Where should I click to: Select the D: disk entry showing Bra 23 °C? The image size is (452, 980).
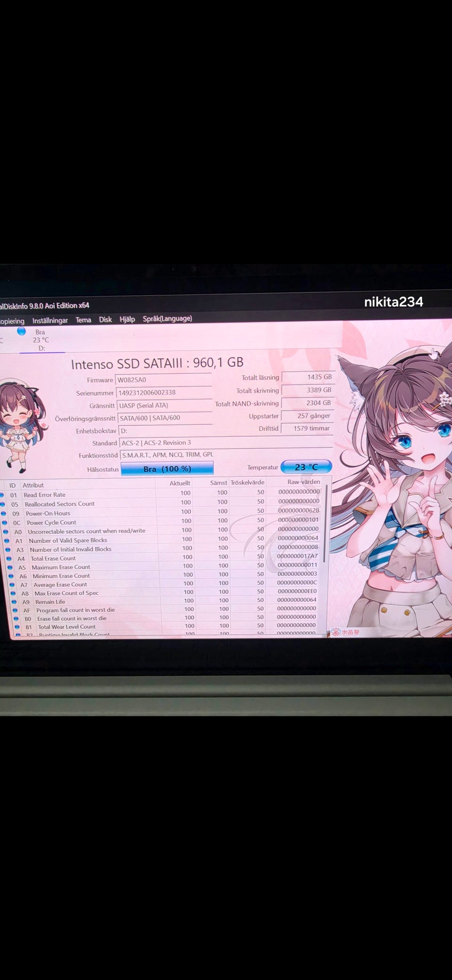41,340
